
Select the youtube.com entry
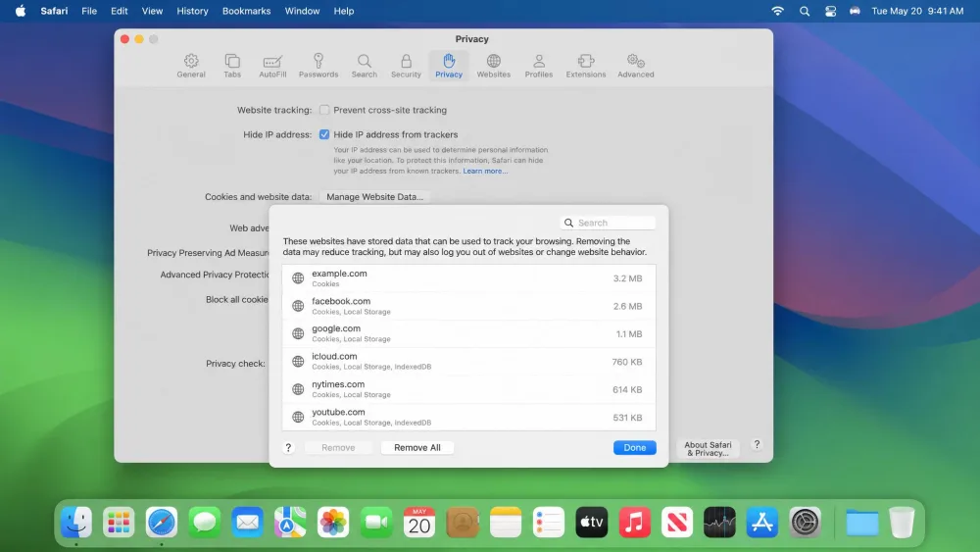(468, 417)
